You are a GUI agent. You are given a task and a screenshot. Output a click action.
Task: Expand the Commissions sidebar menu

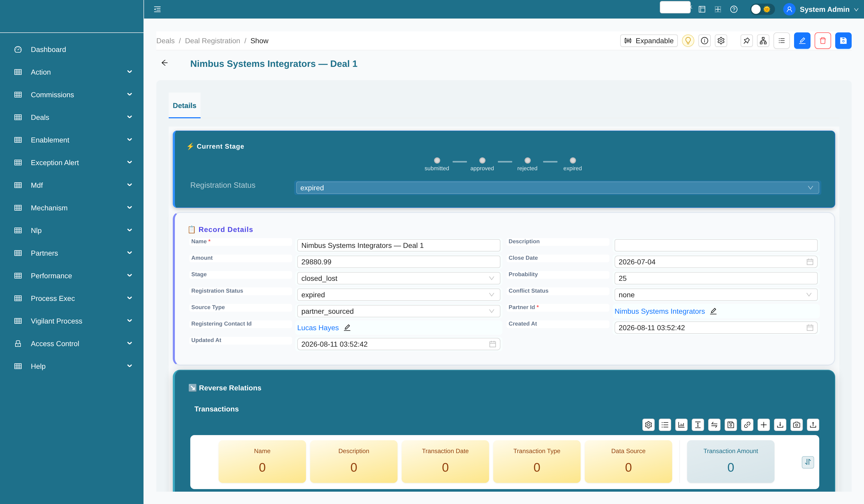click(72, 95)
